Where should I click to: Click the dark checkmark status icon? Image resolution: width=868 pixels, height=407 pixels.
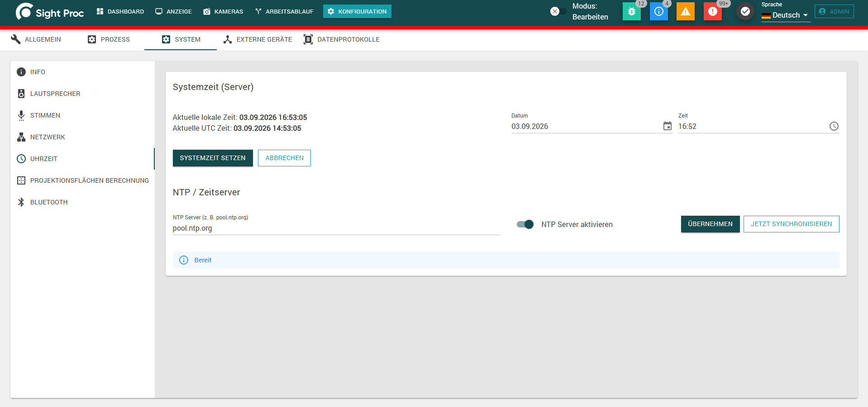point(745,11)
